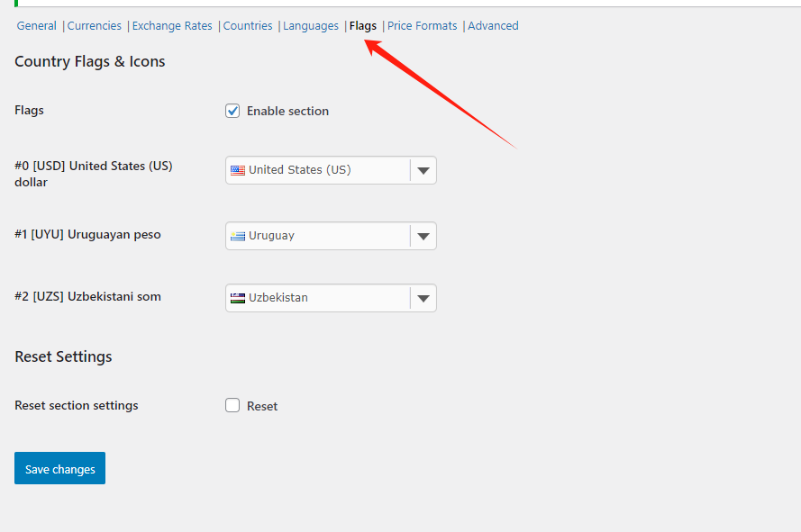Open the USD flag country dropdown
The image size is (801, 532).
pos(331,170)
